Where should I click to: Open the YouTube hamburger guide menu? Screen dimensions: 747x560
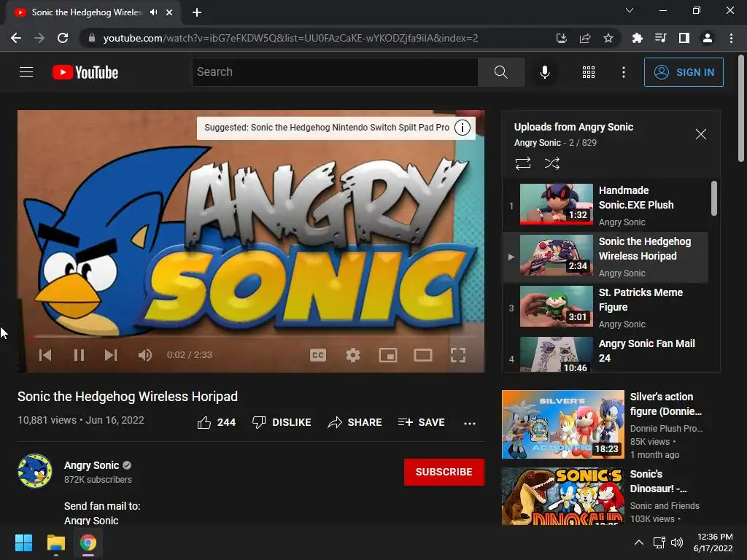(26, 72)
